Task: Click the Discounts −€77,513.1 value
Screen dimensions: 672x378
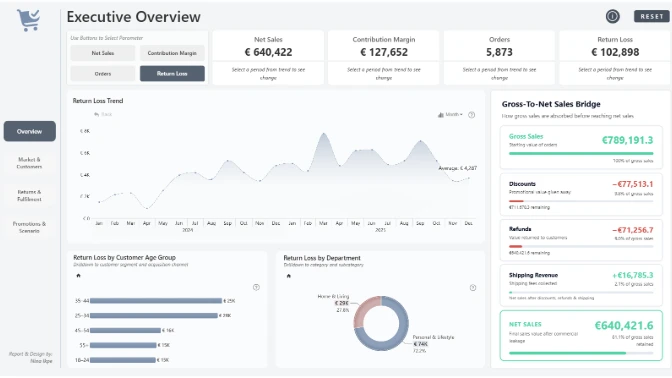Action: click(633, 184)
